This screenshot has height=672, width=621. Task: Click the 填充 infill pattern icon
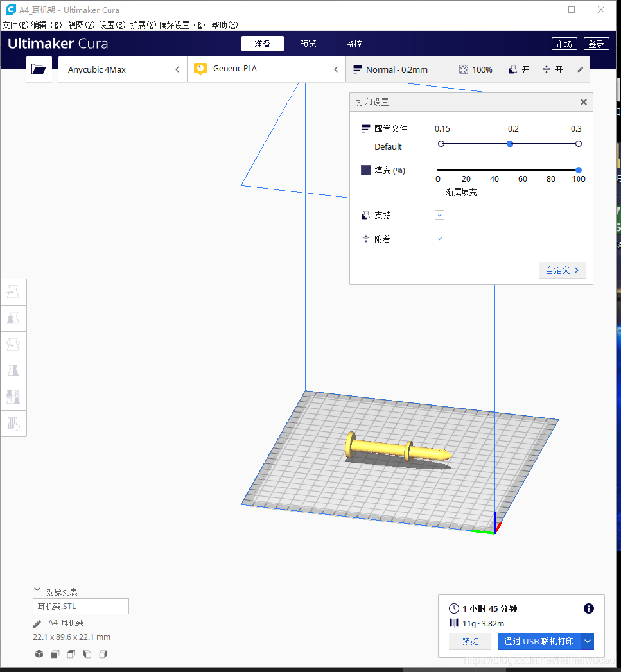[x=366, y=170]
